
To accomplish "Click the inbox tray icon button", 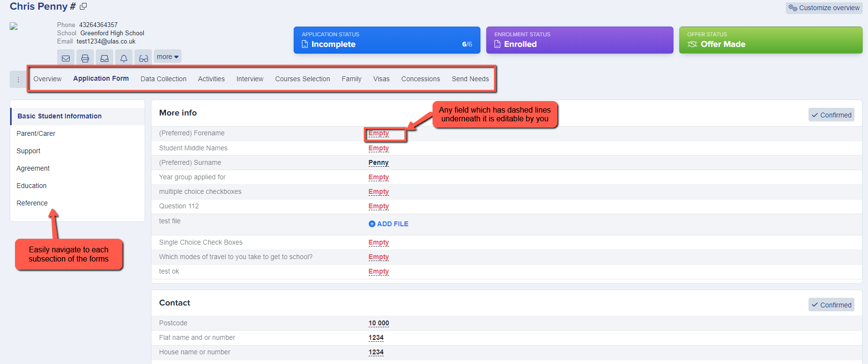I will (105, 58).
